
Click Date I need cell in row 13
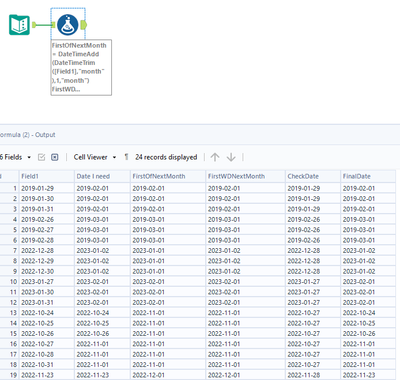coord(102,313)
